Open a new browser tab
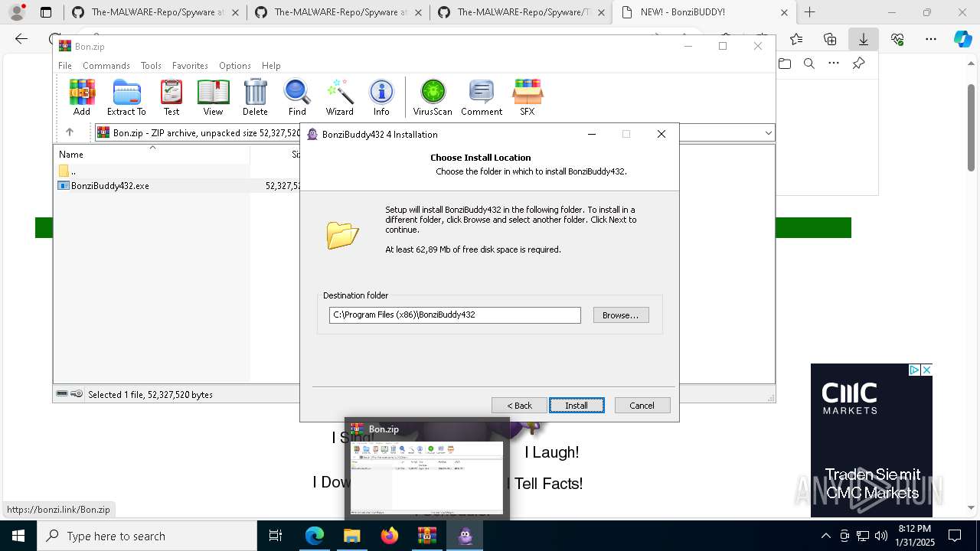 [809, 12]
